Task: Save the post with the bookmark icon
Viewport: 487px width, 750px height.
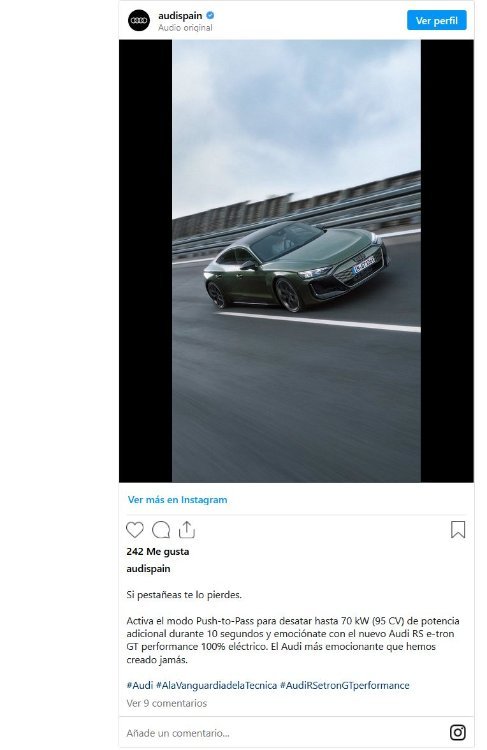Action: pyautogui.click(x=458, y=529)
